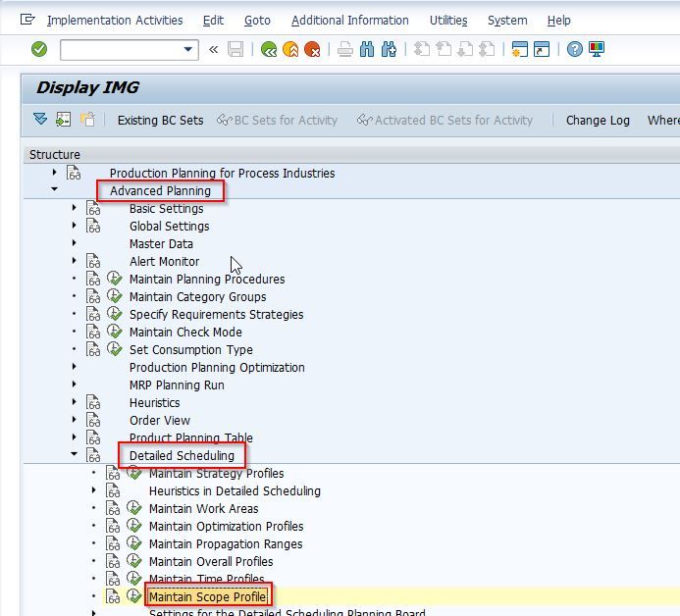Expand the Global Settings node
Viewport: 680px width, 616px height.
pos(75,226)
